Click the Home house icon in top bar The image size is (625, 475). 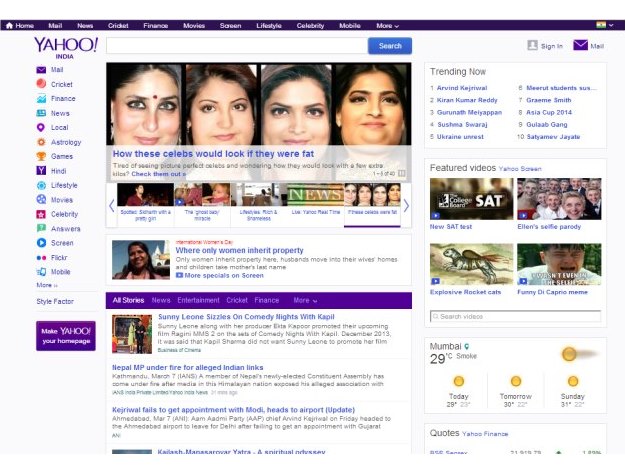point(10,26)
